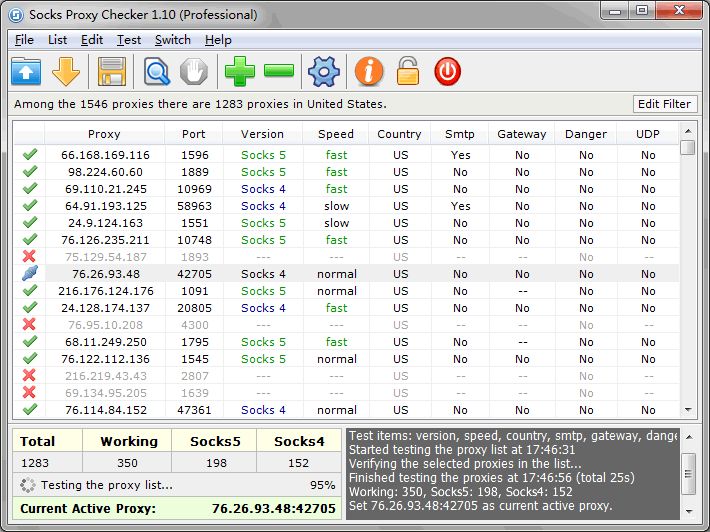Click the stop hand icon
The height and width of the screenshot is (532, 710).
(193, 71)
